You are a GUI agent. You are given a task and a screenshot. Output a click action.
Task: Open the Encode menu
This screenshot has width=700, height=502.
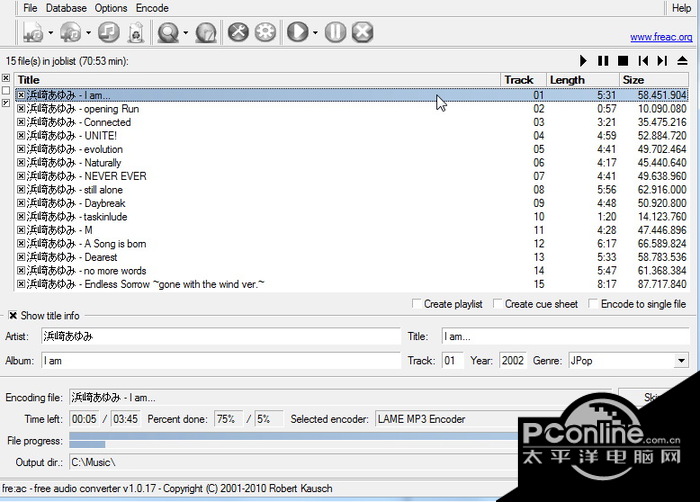point(152,8)
